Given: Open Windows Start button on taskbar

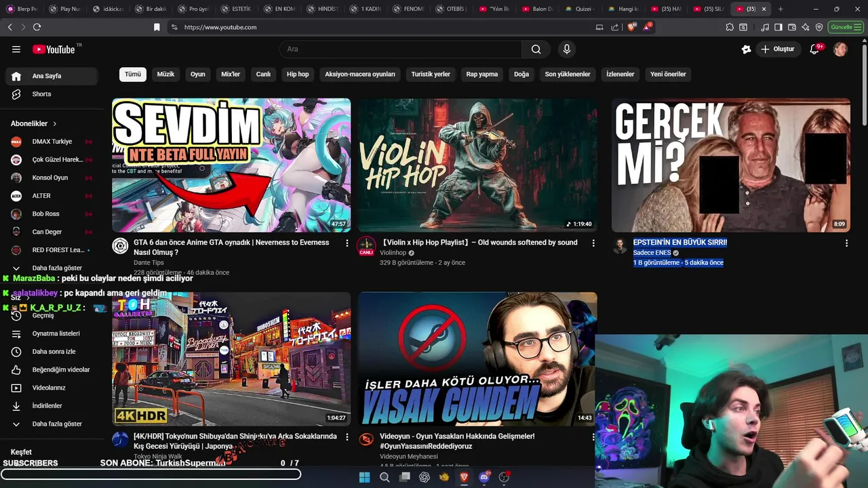Looking at the screenshot, I should pyautogui.click(x=364, y=477).
